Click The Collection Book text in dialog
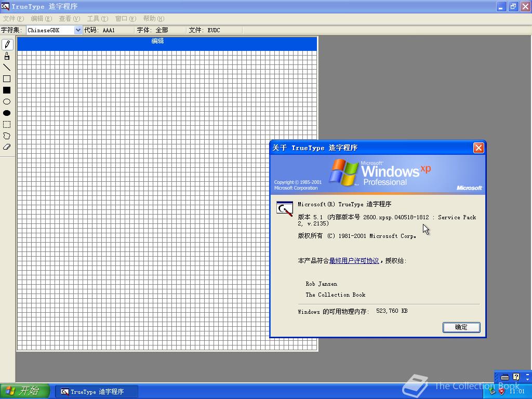 click(336, 295)
